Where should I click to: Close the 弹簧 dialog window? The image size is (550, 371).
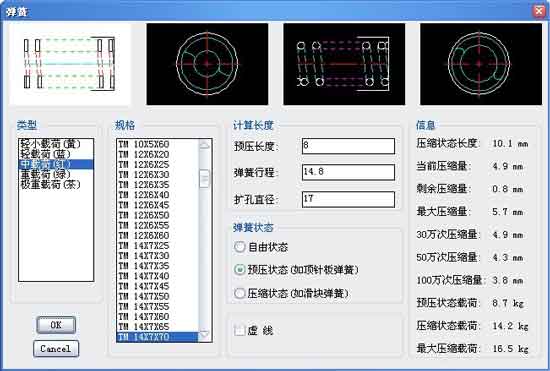[x=539, y=11]
